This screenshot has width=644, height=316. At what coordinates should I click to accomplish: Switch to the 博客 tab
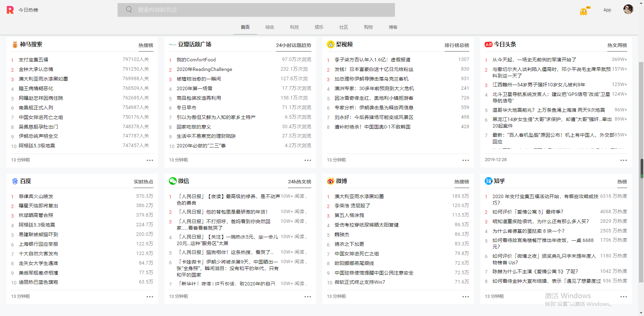[x=393, y=27]
